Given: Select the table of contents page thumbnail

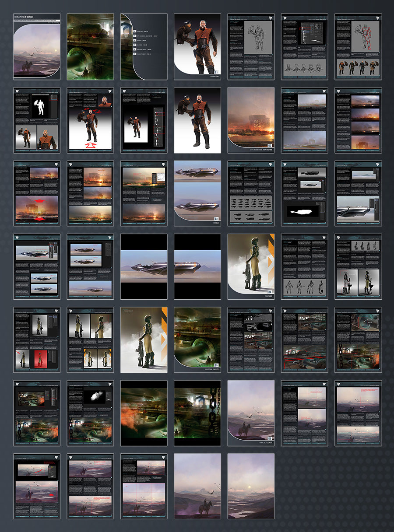Looking at the screenshot, I should 144,46.
